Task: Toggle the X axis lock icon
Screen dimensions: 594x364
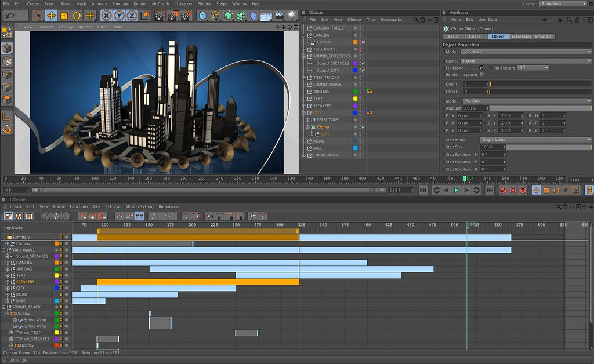Action: pyautogui.click(x=107, y=16)
